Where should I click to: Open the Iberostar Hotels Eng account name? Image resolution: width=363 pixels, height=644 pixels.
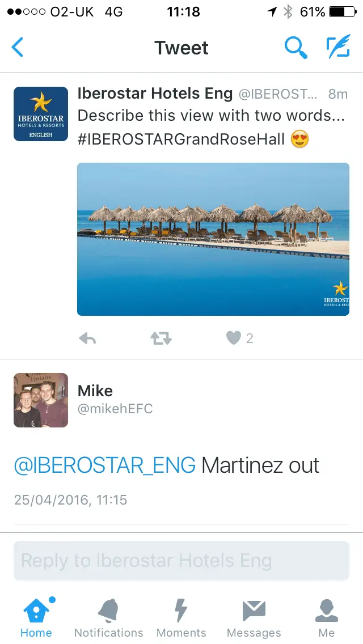point(155,94)
